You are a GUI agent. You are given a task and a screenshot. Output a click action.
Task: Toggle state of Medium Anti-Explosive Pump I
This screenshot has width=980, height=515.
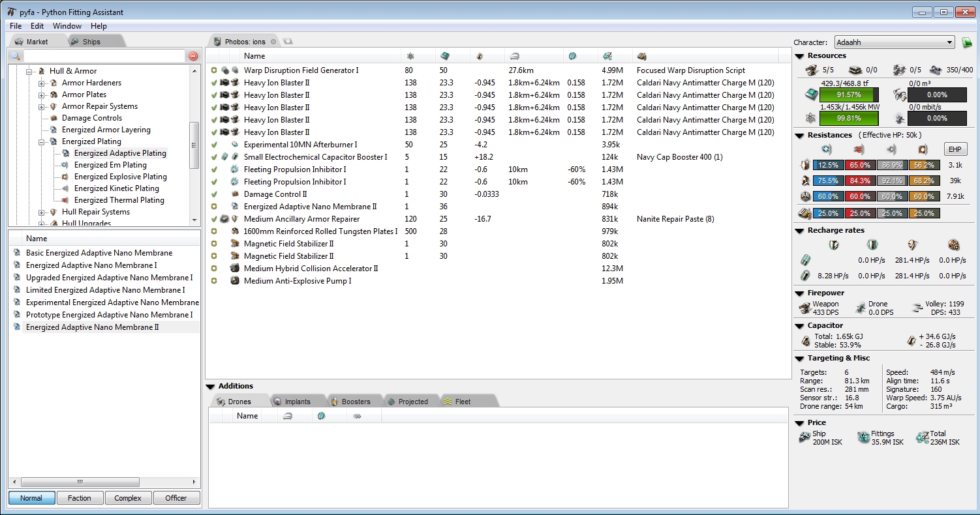(x=214, y=281)
